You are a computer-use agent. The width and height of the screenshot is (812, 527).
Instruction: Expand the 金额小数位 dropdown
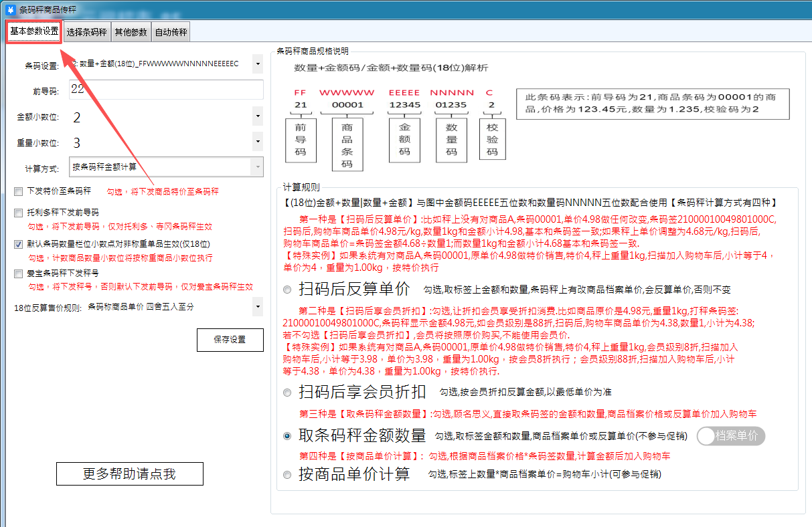[258, 116]
